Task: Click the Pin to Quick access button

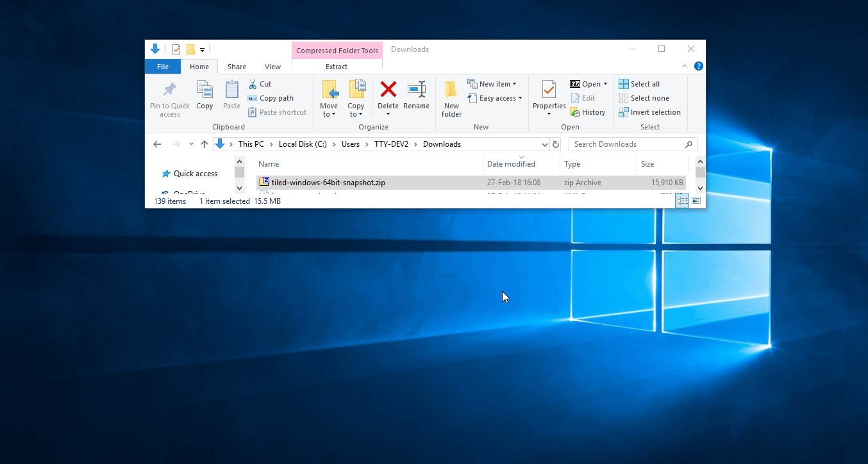Action: tap(170, 99)
